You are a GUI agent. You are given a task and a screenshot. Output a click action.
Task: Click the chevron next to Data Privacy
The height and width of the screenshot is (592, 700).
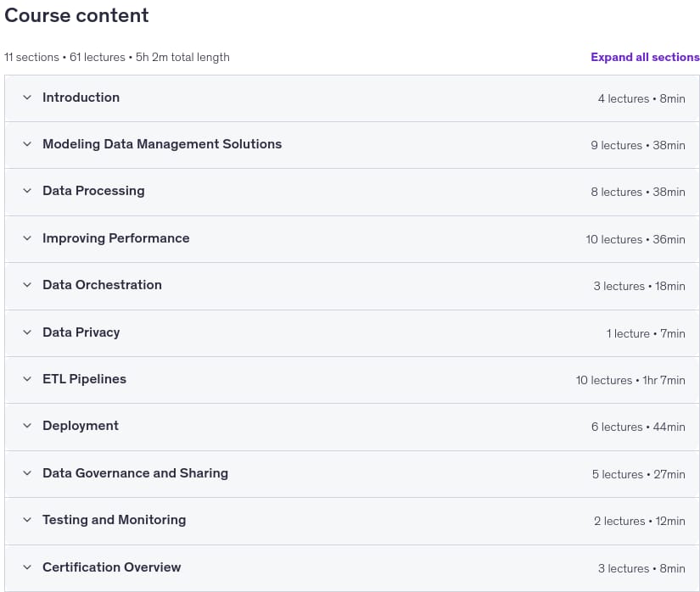27,332
